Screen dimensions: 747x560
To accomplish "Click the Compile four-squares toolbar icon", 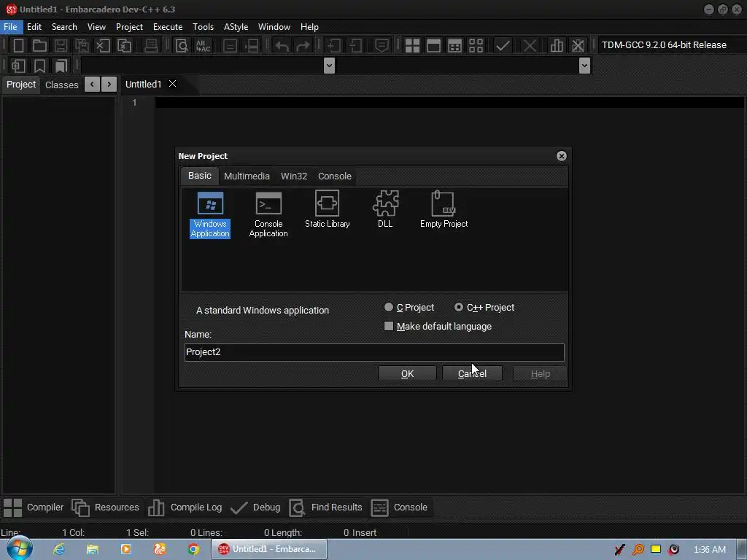I will [x=412, y=46].
